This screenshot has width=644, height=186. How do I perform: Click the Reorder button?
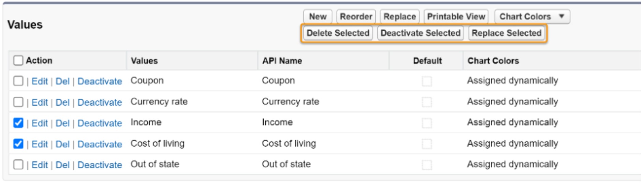tap(356, 16)
